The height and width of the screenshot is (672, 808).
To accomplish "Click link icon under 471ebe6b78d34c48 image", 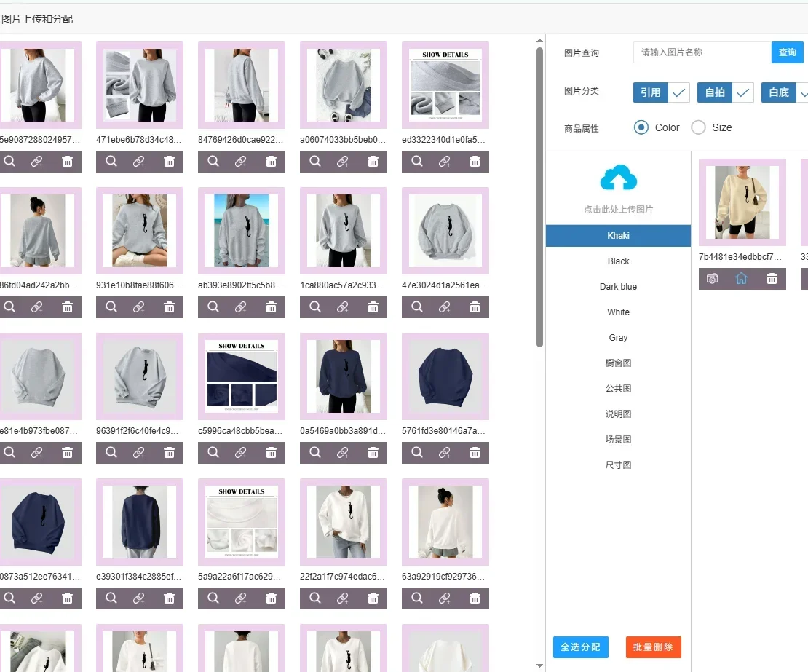I will 139,162.
